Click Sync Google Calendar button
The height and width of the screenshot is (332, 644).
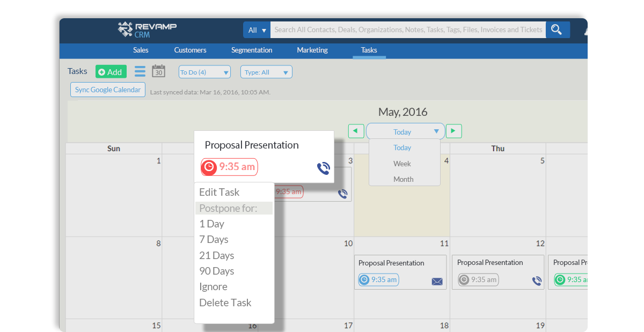tap(108, 90)
